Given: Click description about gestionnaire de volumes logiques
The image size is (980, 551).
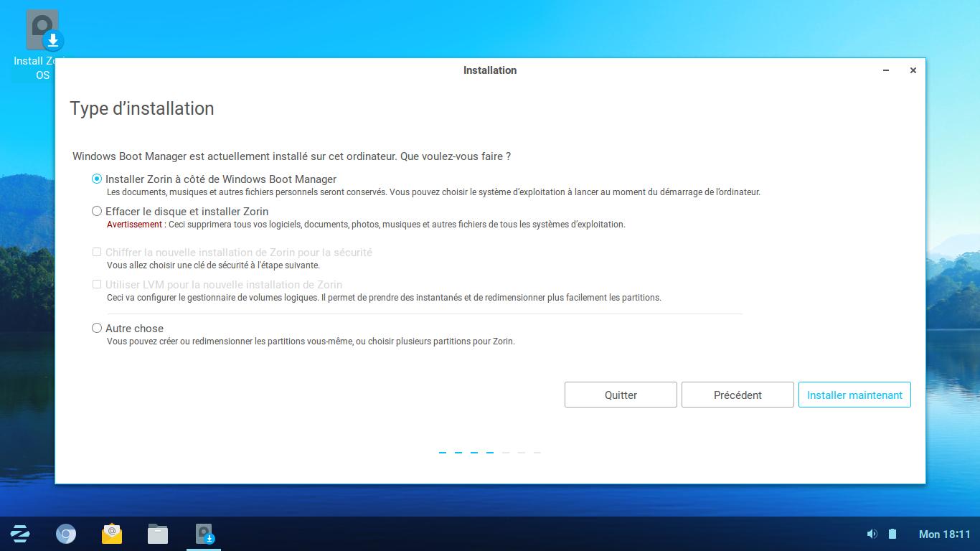Looking at the screenshot, I should click(384, 298).
